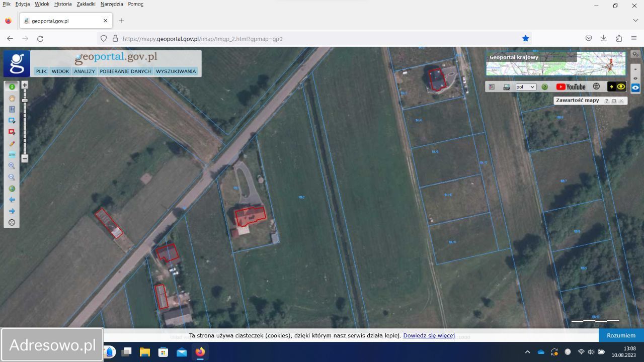Open Firefox Widok menu
644x362 pixels.
click(x=42, y=4)
